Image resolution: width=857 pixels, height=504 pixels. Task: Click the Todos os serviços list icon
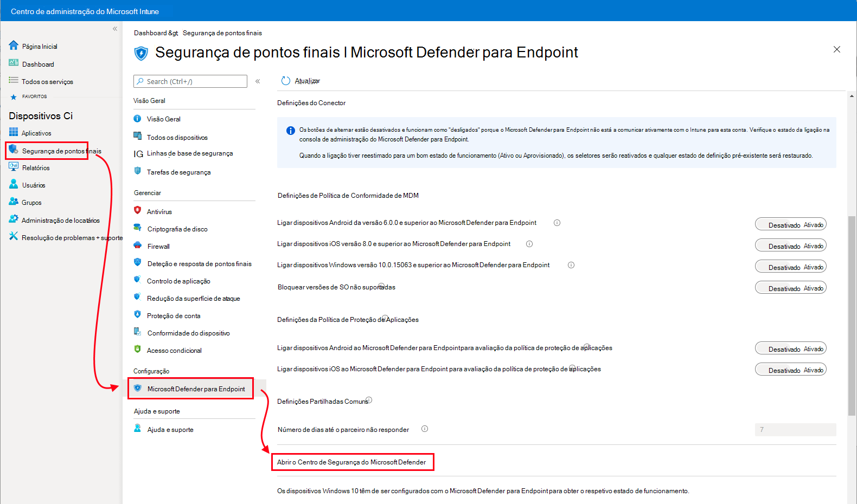tap(14, 80)
